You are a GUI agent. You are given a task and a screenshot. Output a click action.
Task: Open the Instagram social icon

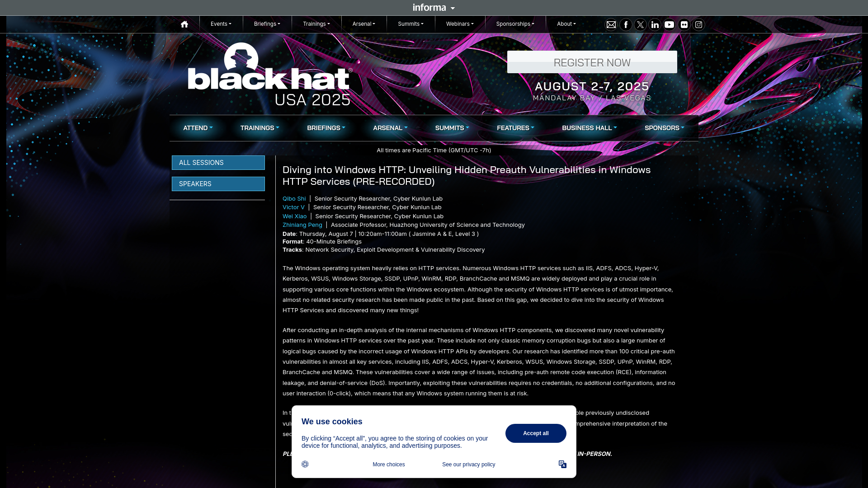tap(698, 25)
